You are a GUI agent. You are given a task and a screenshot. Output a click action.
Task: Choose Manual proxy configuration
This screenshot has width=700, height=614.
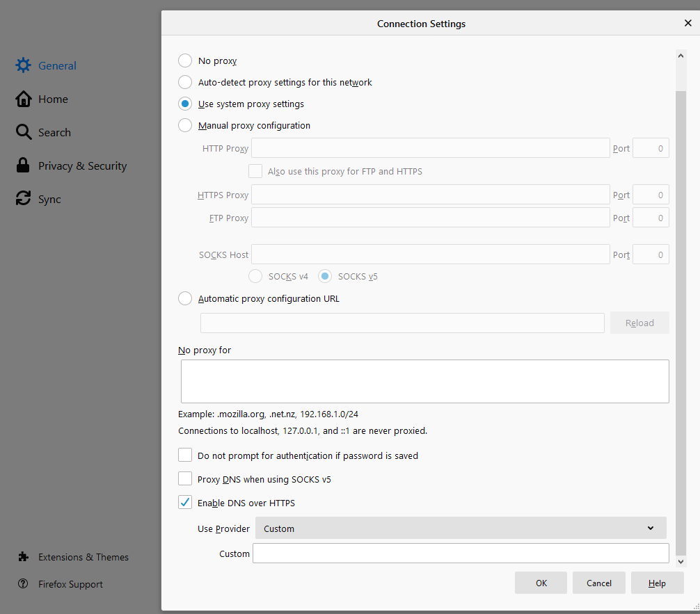click(185, 125)
